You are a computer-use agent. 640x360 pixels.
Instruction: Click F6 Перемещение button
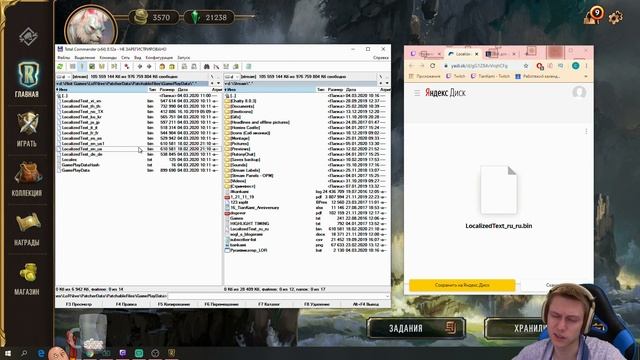pos(221,304)
